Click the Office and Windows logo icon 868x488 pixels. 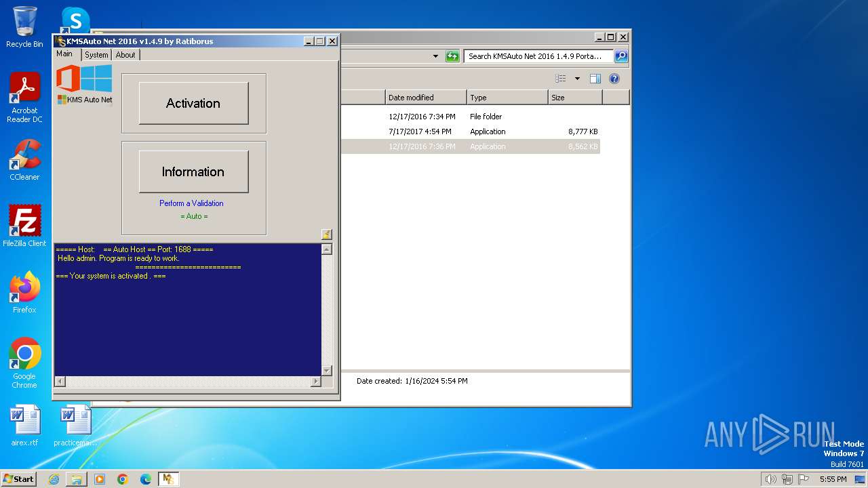(x=84, y=79)
